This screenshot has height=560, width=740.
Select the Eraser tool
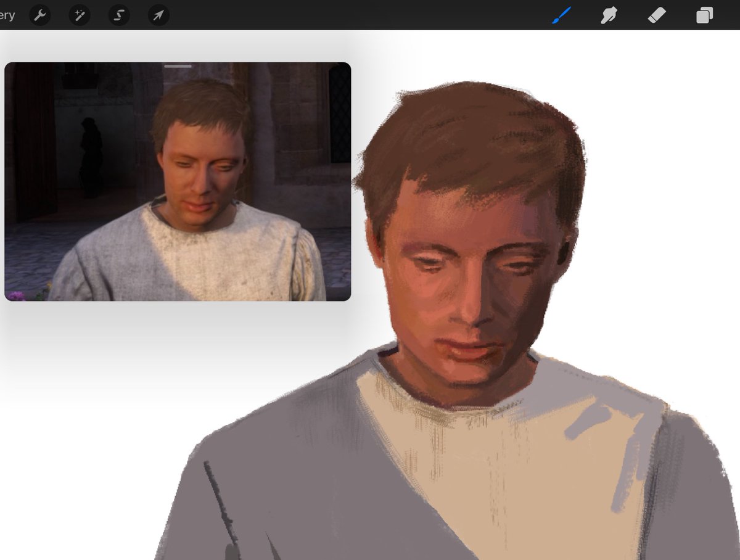coord(657,15)
